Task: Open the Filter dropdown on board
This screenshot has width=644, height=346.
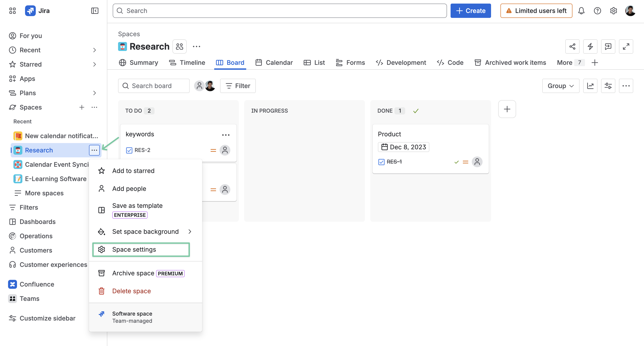Action: point(238,86)
